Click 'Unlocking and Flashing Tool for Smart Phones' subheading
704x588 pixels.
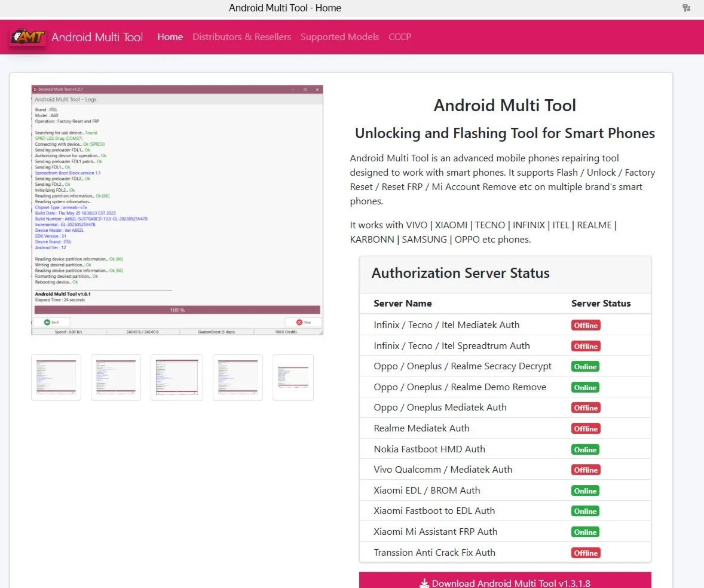(x=504, y=133)
